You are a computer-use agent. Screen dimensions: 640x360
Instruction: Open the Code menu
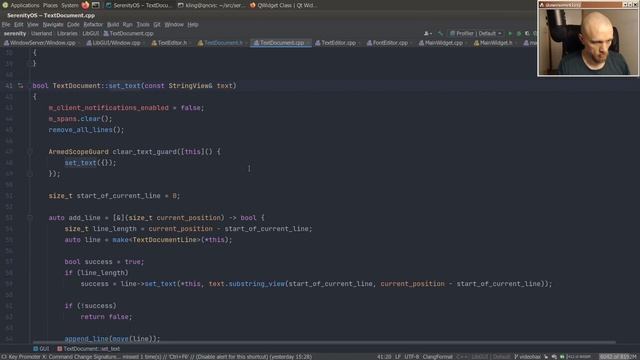[73, 24]
